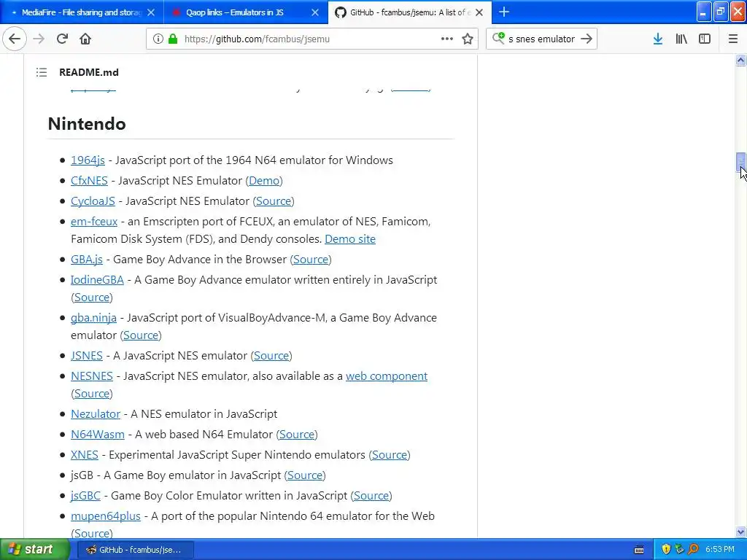
Task: Switch to Qaop links tab
Action: (246, 12)
